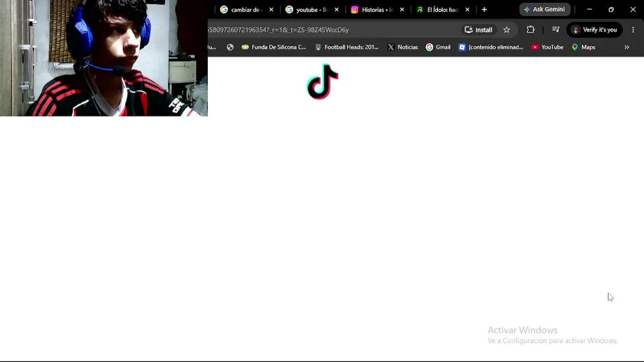Switch to the "youtube - Bu" tab
Screen dimensions: 644x362
pyautogui.click(x=312, y=10)
